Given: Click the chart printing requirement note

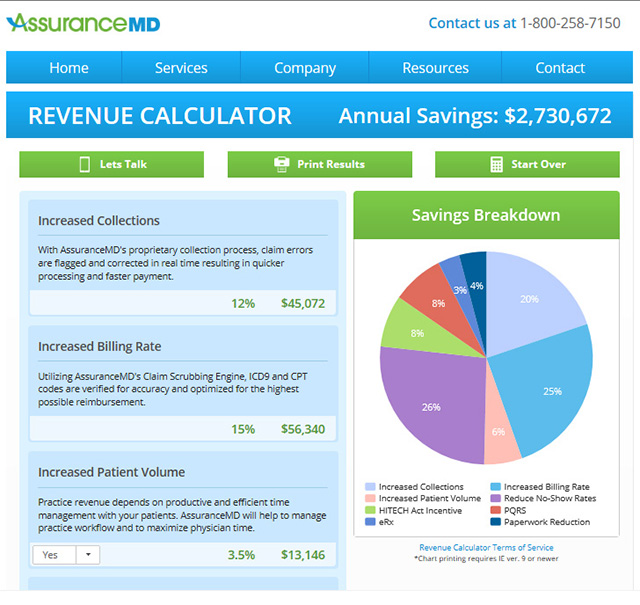Looking at the screenshot, I should pyautogui.click(x=486, y=558).
